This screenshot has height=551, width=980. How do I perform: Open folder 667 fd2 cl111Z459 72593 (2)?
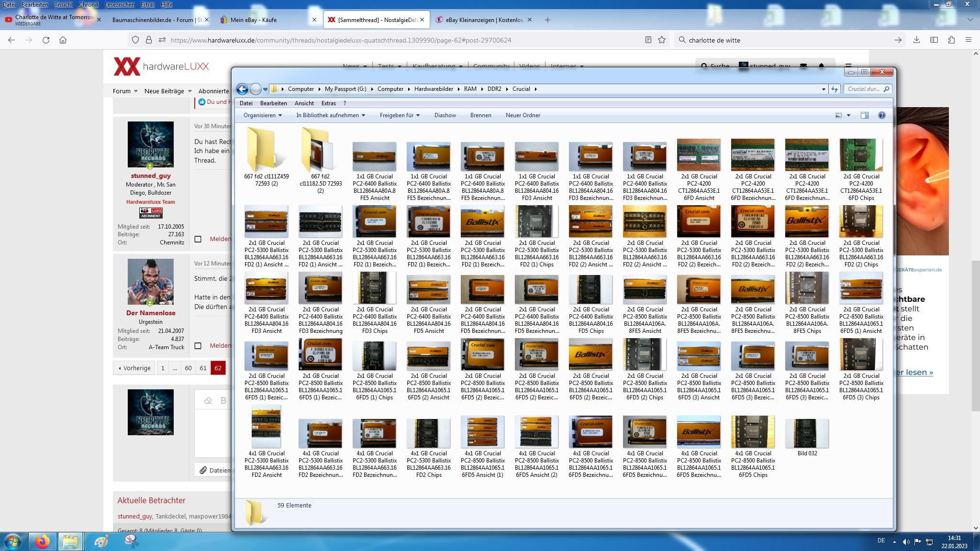pyautogui.click(x=267, y=157)
